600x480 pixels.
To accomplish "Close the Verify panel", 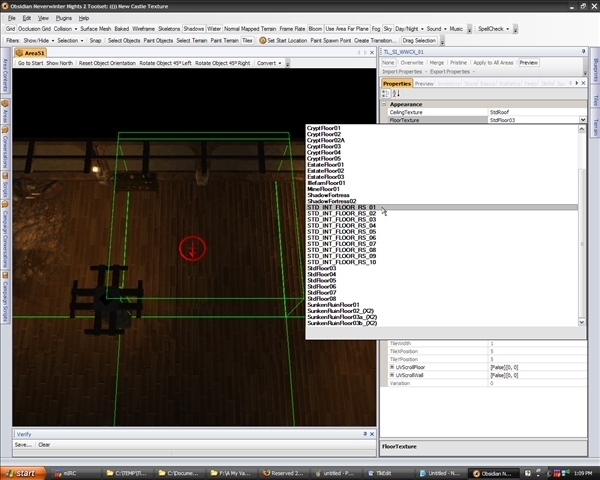I will pos(371,433).
